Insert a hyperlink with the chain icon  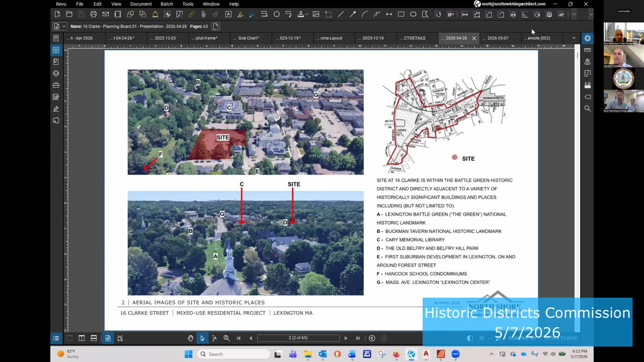pyautogui.click(x=191, y=14)
